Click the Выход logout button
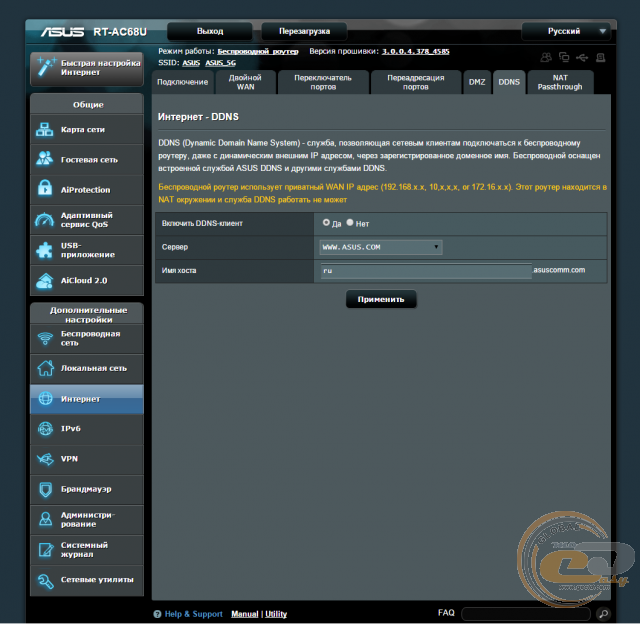 (x=210, y=31)
